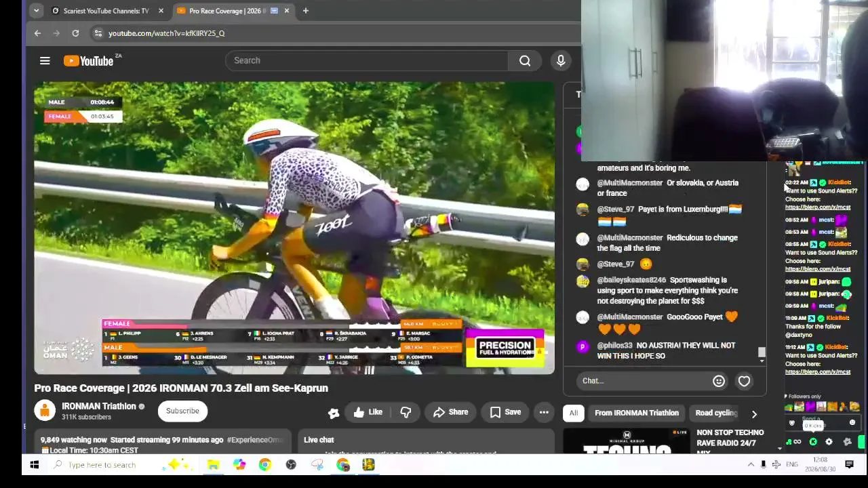This screenshot has width=868, height=488.
Task: Click the search magnifier button
Action: coord(525,61)
